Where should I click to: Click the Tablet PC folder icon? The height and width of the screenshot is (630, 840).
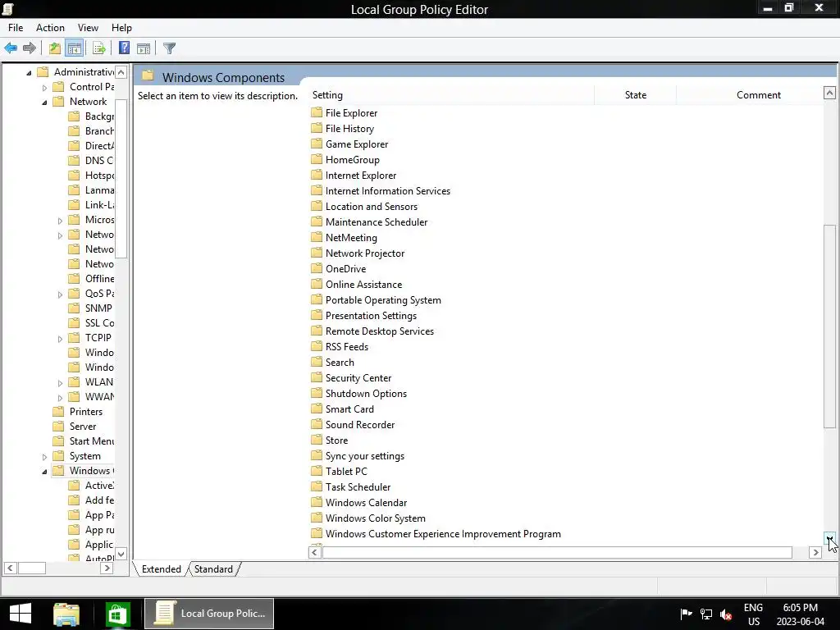click(317, 471)
